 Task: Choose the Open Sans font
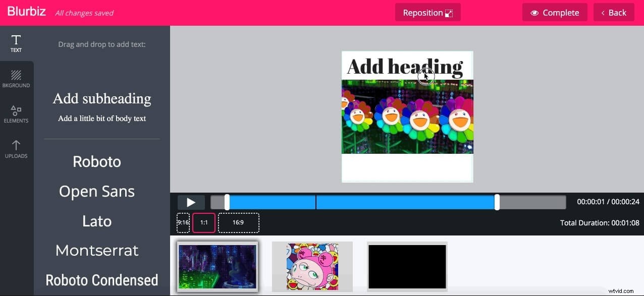96,191
